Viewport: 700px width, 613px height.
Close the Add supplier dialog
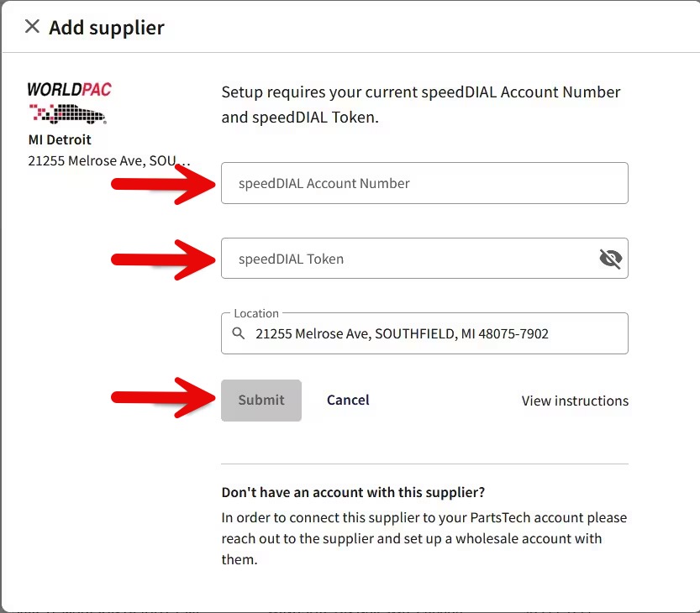click(x=32, y=27)
